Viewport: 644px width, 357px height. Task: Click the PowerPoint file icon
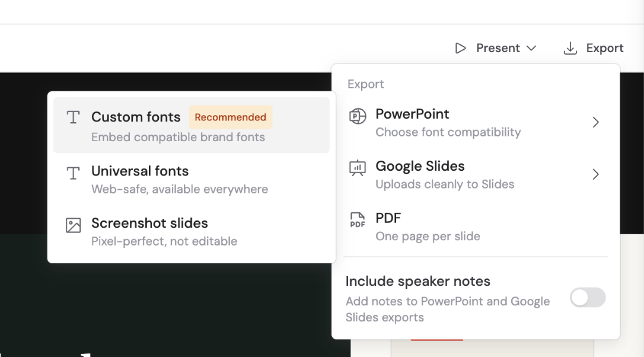point(358,116)
